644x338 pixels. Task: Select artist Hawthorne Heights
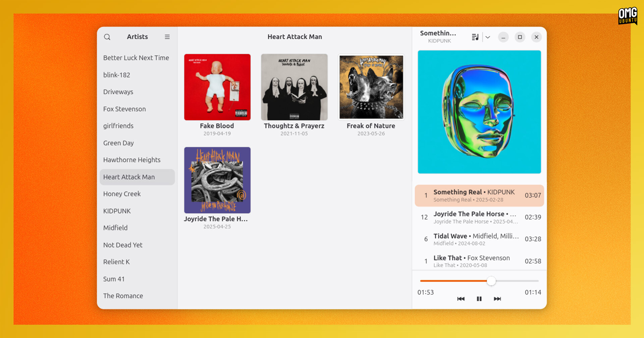pos(137,160)
